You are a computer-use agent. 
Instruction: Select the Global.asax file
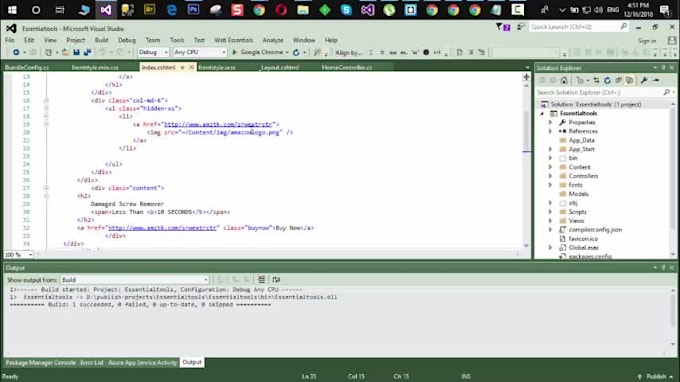[583, 248]
